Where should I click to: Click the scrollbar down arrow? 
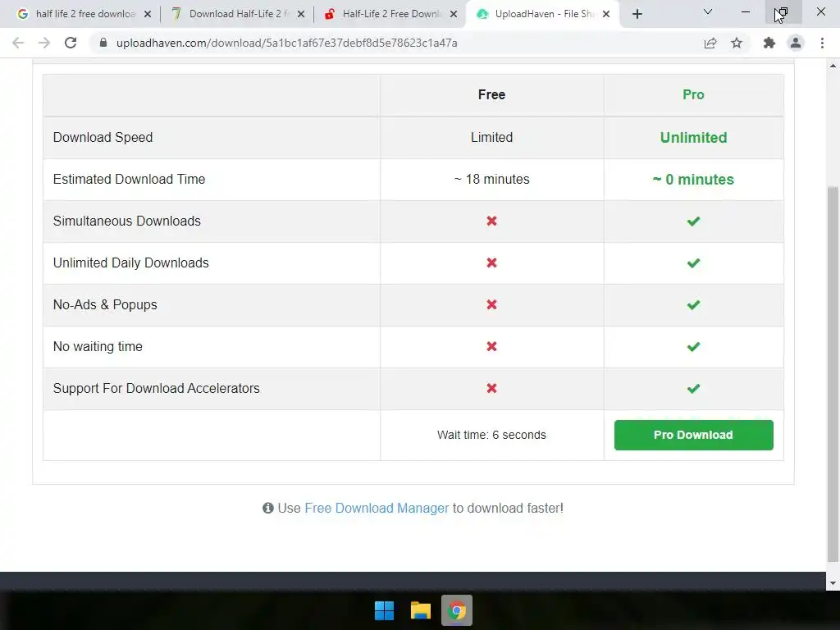click(833, 583)
